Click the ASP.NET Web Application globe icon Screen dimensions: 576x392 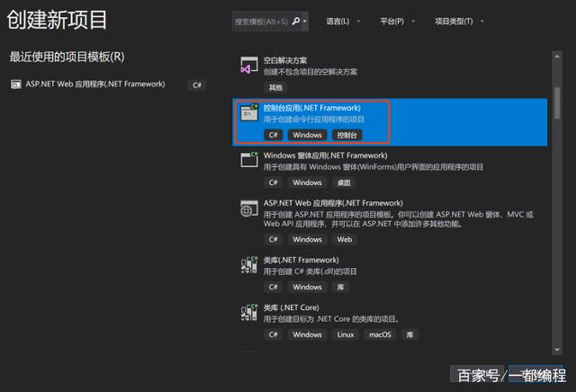click(249, 209)
